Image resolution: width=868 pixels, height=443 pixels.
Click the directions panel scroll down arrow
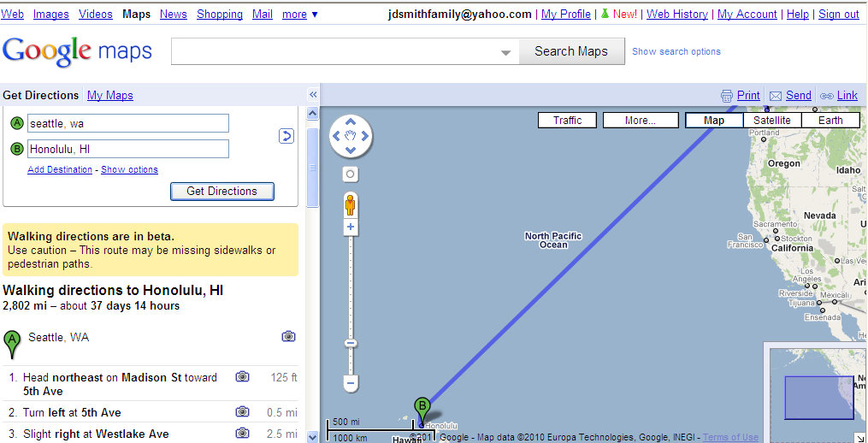click(313, 436)
